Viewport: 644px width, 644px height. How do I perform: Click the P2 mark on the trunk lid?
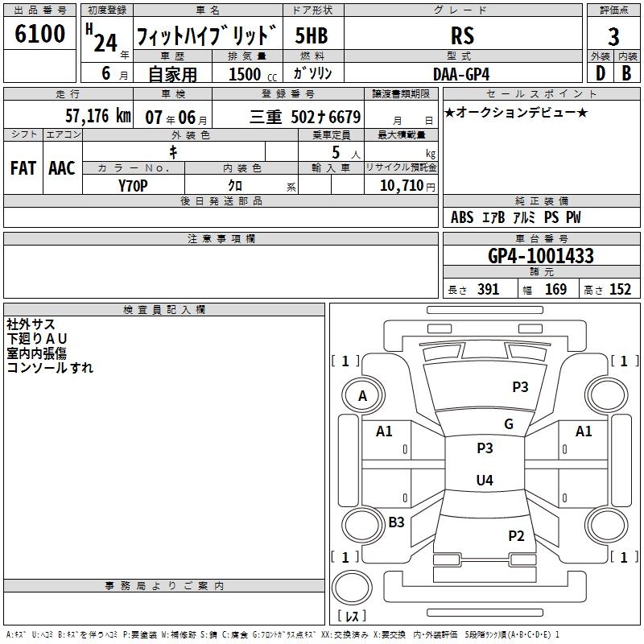tap(516, 536)
